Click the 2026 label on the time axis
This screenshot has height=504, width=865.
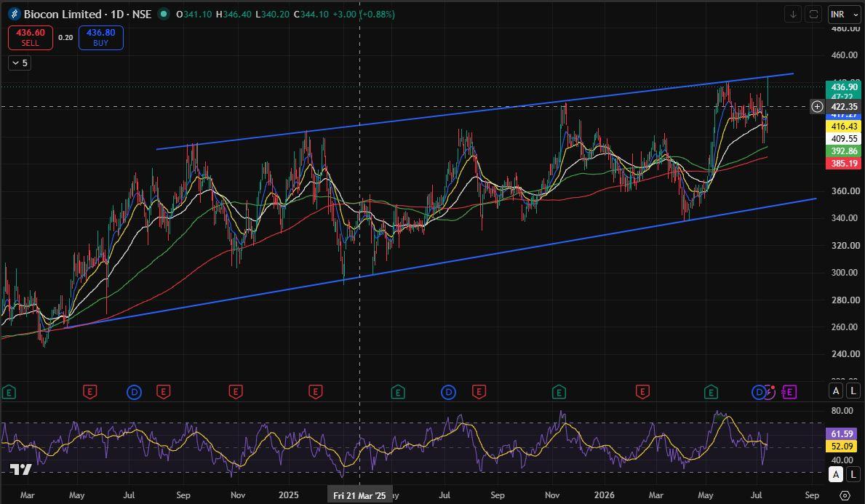[x=604, y=495]
